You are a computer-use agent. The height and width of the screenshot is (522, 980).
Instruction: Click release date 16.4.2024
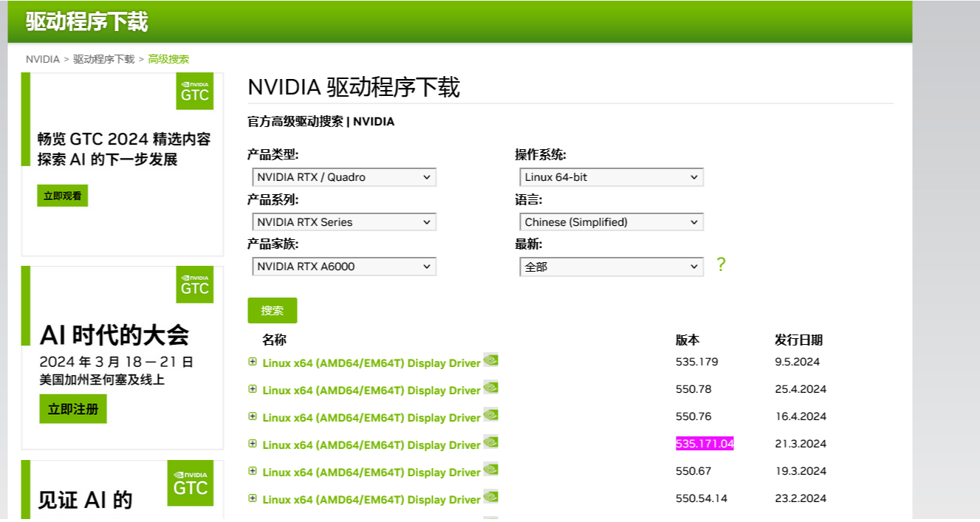(801, 416)
